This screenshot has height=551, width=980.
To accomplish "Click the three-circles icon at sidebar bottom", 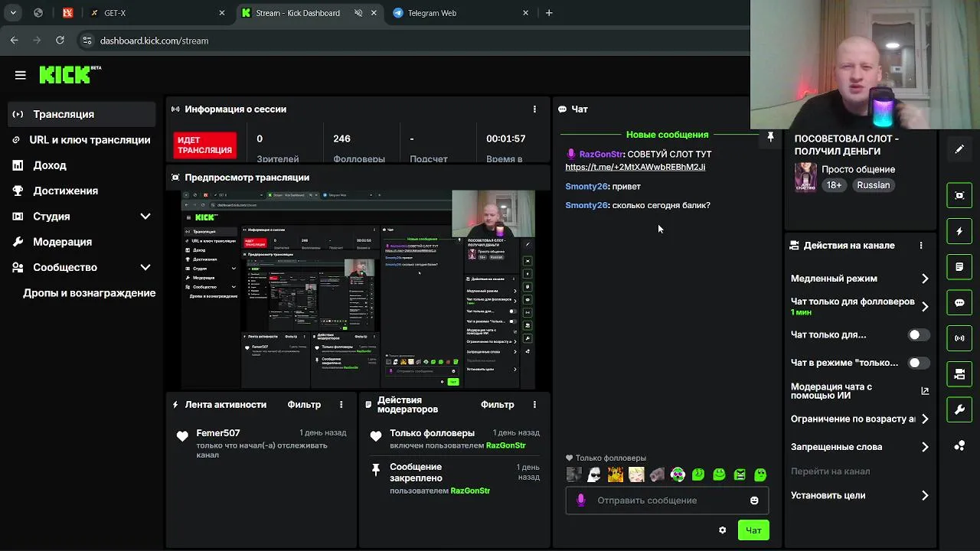I will [959, 446].
